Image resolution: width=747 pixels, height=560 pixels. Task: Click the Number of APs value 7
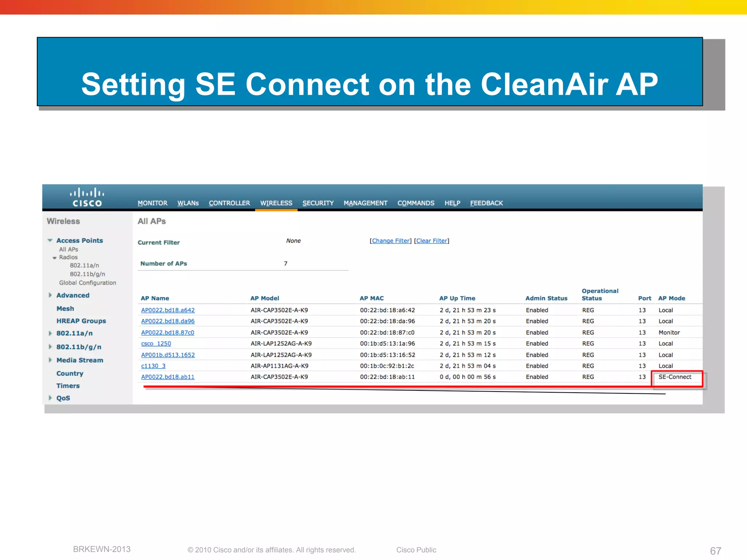(286, 264)
